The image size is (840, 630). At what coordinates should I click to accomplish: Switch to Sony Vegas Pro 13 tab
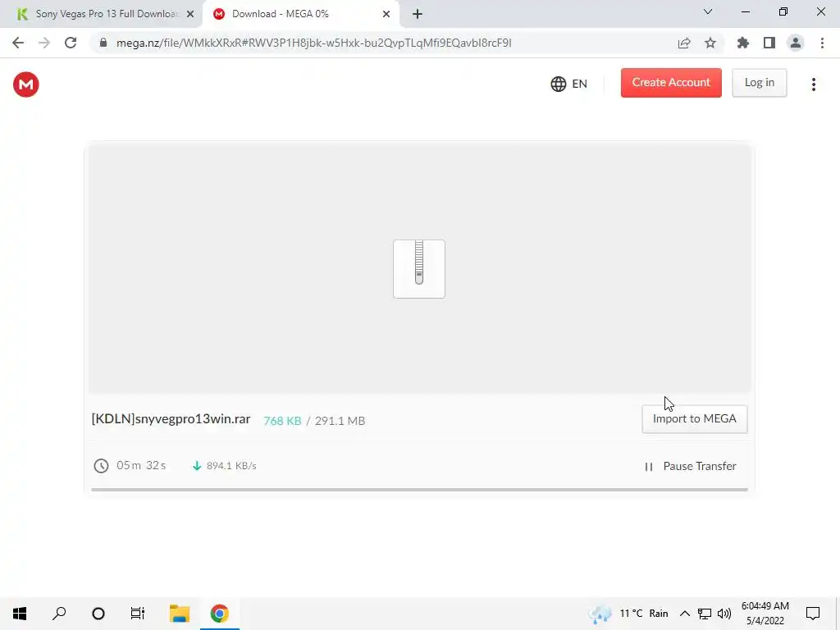coord(100,14)
